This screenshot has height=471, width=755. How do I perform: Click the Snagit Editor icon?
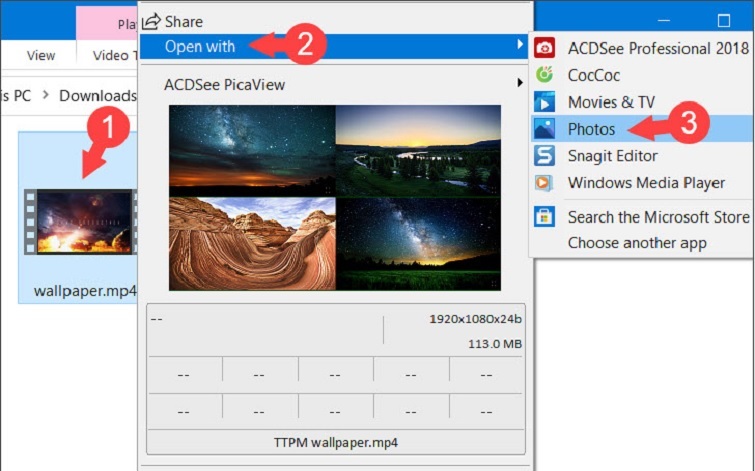[544, 156]
